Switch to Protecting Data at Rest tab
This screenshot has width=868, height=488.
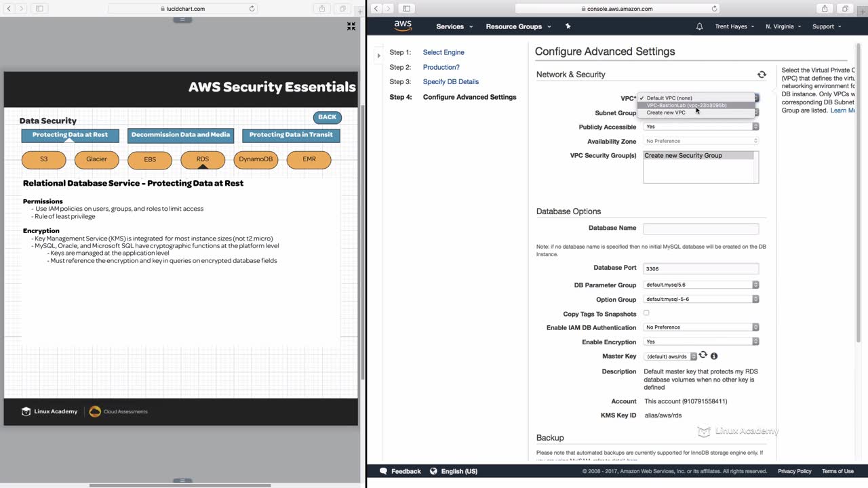(70, 135)
